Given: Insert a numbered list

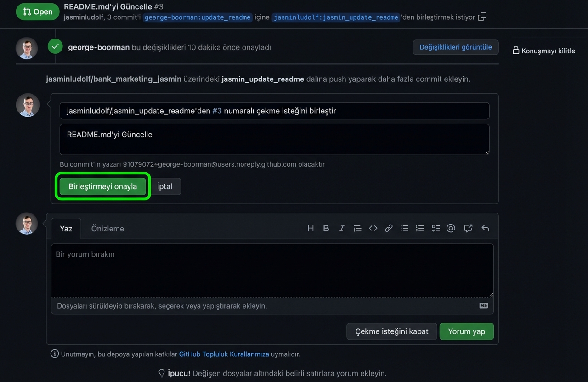Looking at the screenshot, I should pyautogui.click(x=420, y=228).
